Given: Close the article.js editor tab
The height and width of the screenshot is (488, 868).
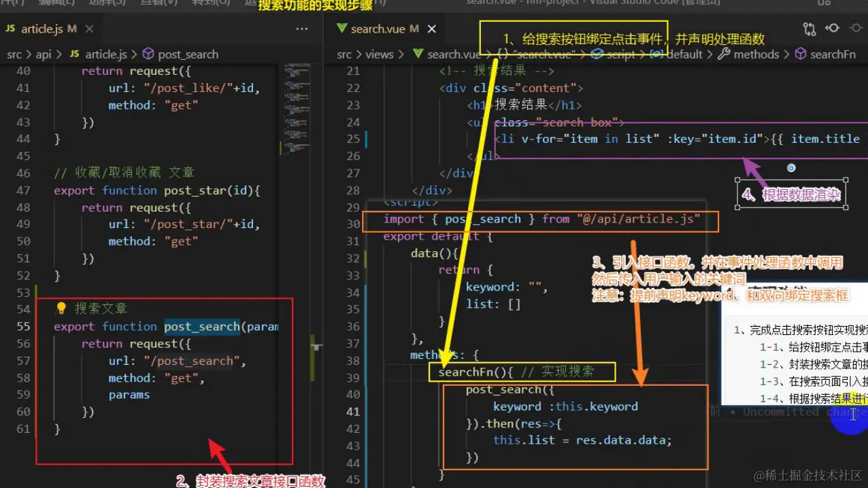Looking at the screenshot, I should (x=90, y=29).
